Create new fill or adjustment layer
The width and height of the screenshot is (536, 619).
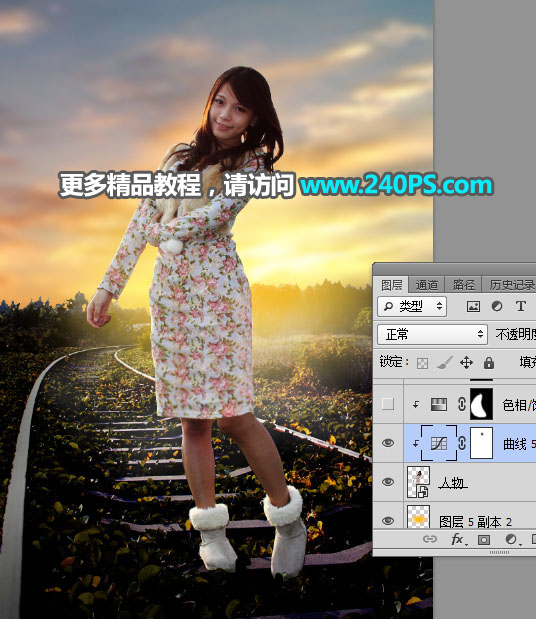point(511,539)
